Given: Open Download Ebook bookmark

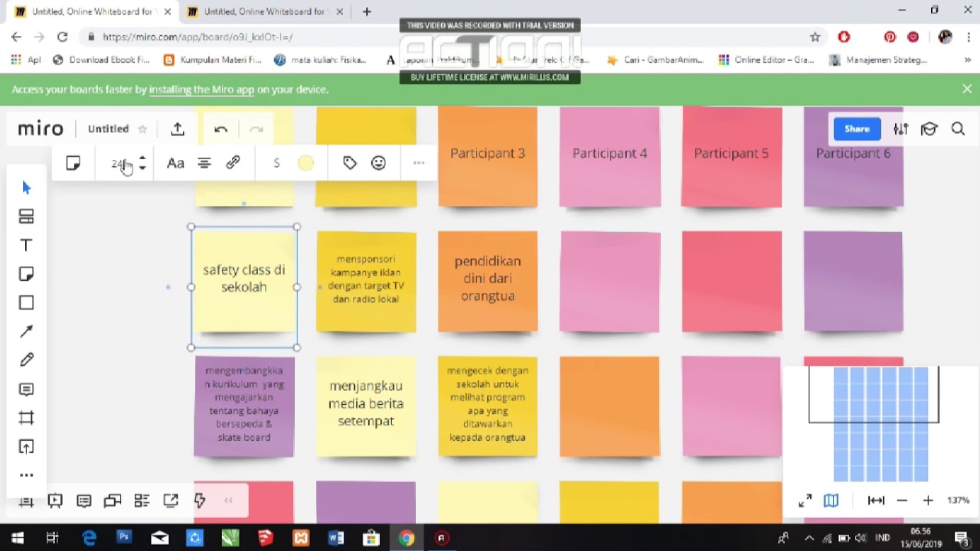Looking at the screenshot, I should coord(101,60).
